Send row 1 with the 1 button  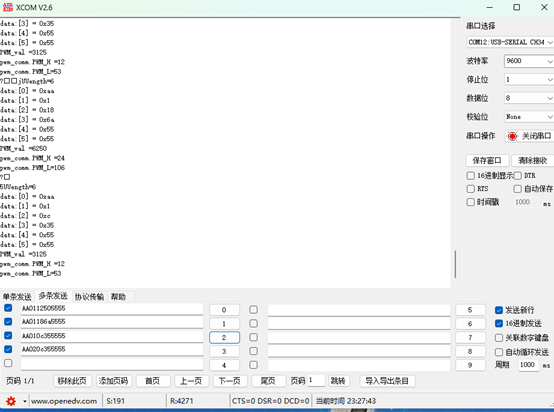point(224,324)
